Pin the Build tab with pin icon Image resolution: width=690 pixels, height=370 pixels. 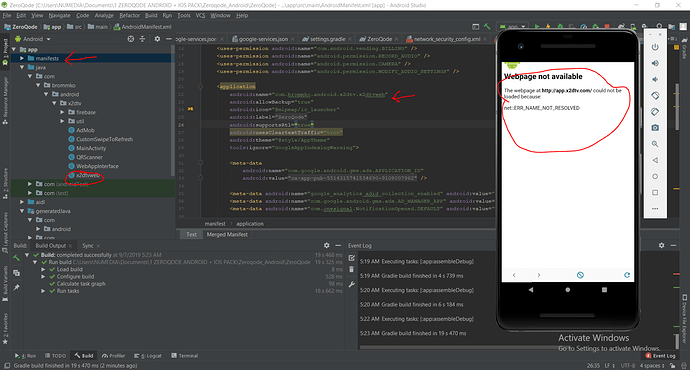click(16, 287)
